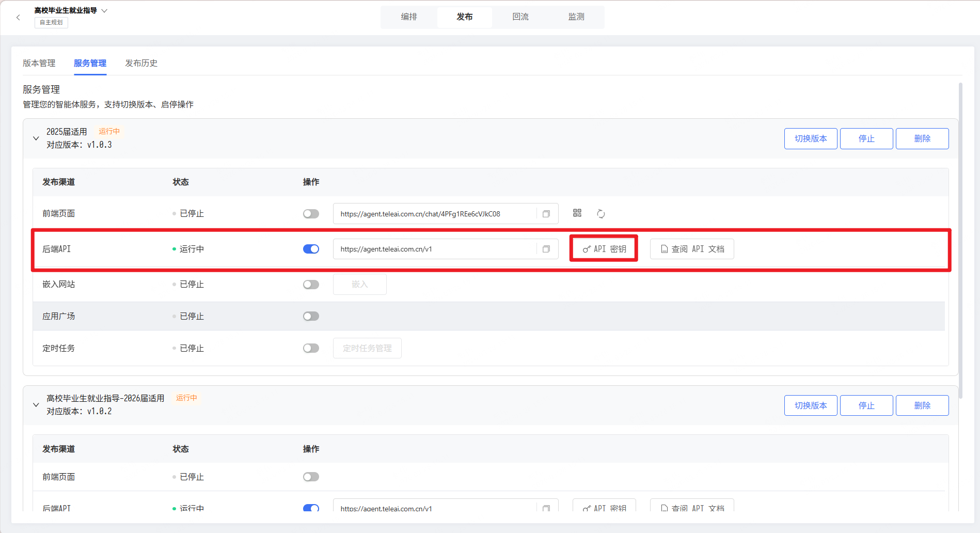The image size is (980, 533).
Task: Toggle the 嵌入网站 channel switch
Action: pyautogui.click(x=311, y=285)
